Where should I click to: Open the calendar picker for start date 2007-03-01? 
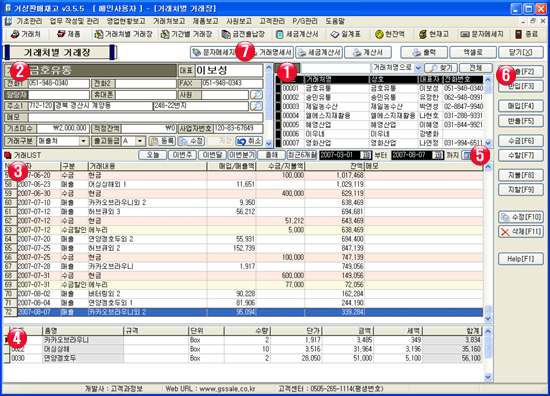365,155
